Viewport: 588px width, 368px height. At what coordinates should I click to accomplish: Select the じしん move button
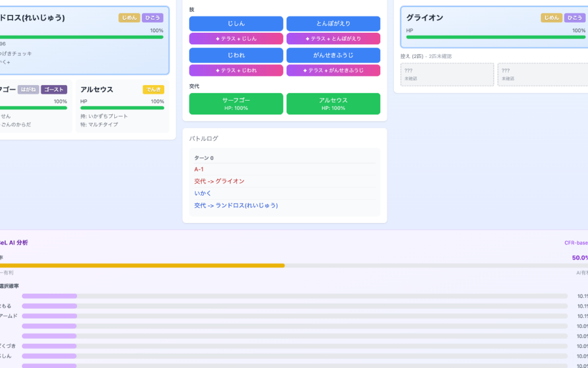[x=235, y=24]
